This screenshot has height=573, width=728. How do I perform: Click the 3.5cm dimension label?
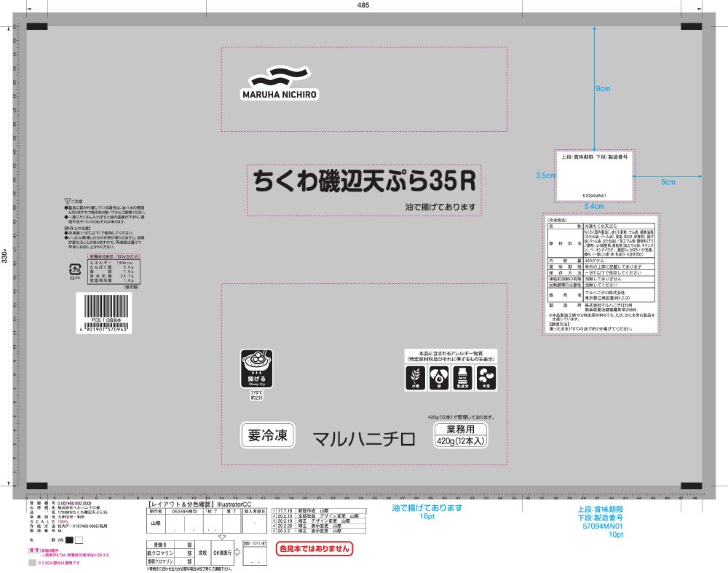[x=546, y=175]
